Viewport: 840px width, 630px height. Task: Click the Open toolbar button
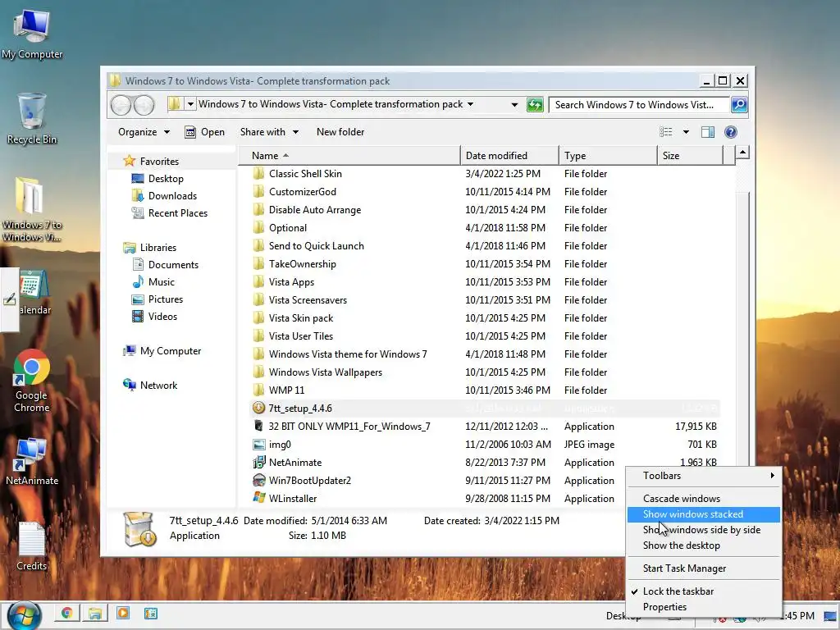[x=204, y=132]
